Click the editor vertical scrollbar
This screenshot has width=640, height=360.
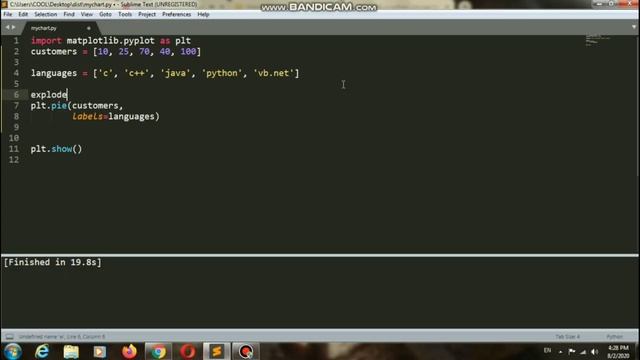click(x=638, y=106)
